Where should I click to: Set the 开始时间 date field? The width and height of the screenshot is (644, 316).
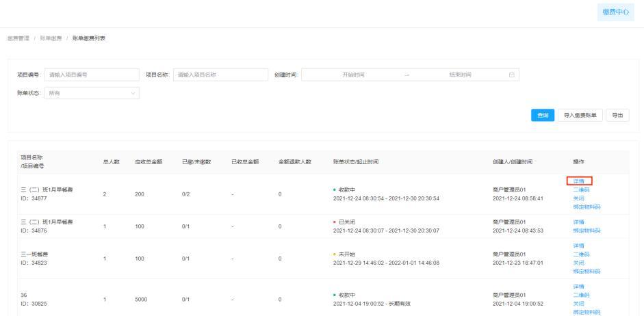coord(353,75)
